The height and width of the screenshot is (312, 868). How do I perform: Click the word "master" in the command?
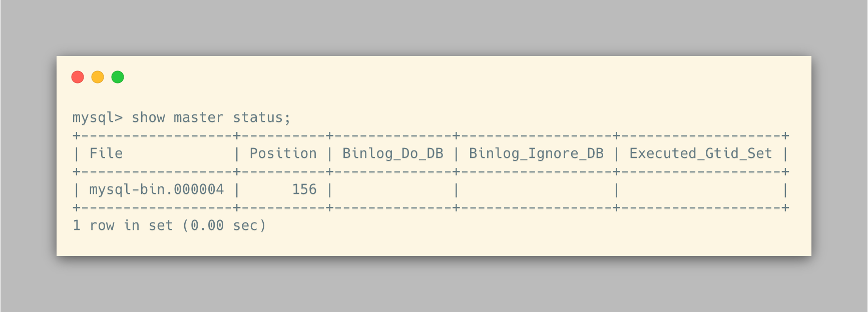pos(199,117)
